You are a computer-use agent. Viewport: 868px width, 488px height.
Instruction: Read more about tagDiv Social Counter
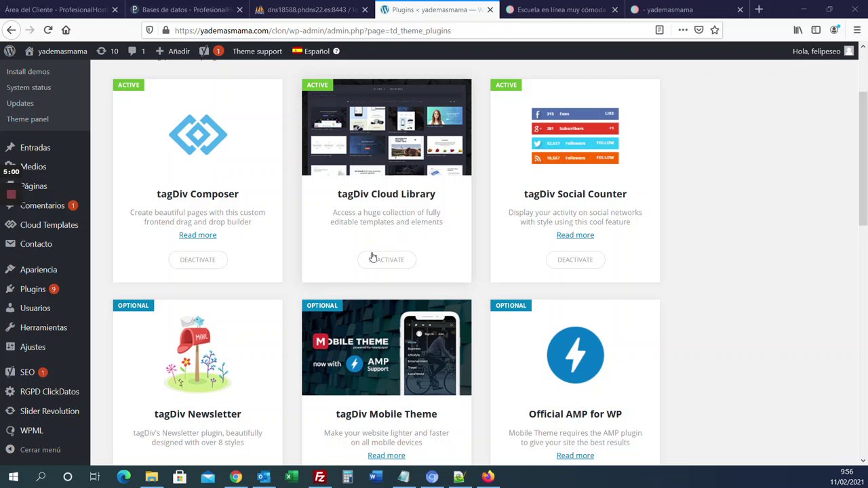tap(575, 235)
